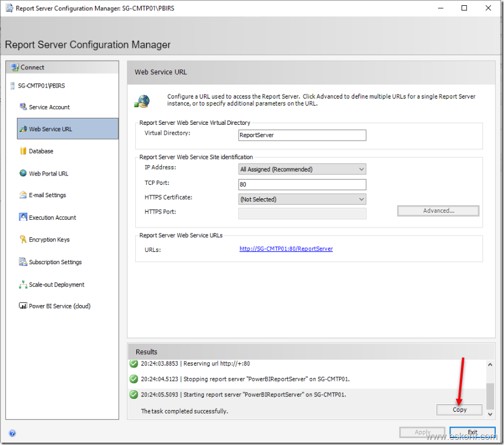Click the E-mail Settings icon

[x=23, y=195]
